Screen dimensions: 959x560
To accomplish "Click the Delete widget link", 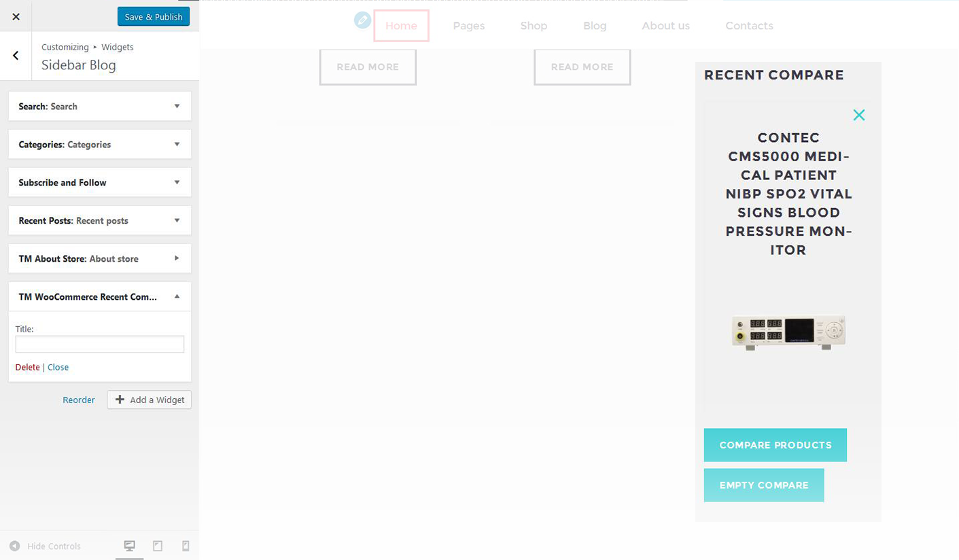I will click(27, 367).
